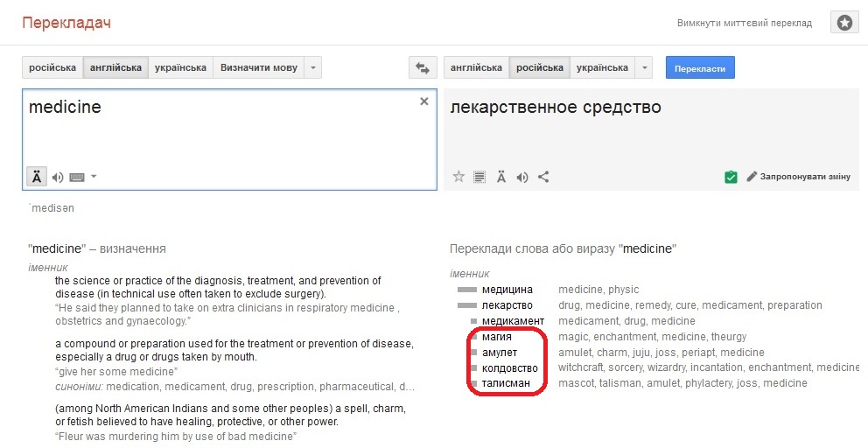Open input tools dropdown next to keyboard

coord(94,177)
